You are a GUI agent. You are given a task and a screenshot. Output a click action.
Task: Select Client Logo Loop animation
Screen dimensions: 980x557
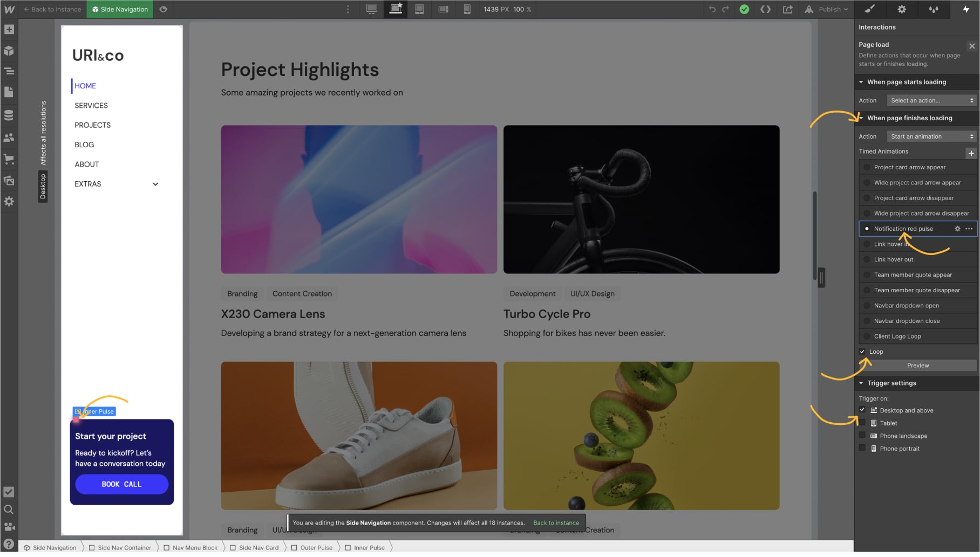point(918,336)
